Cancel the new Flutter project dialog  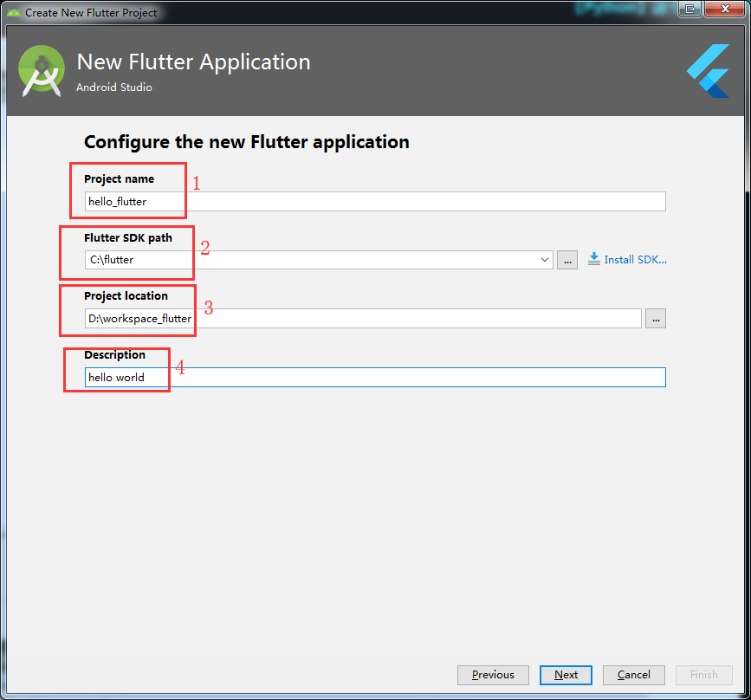coord(634,675)
